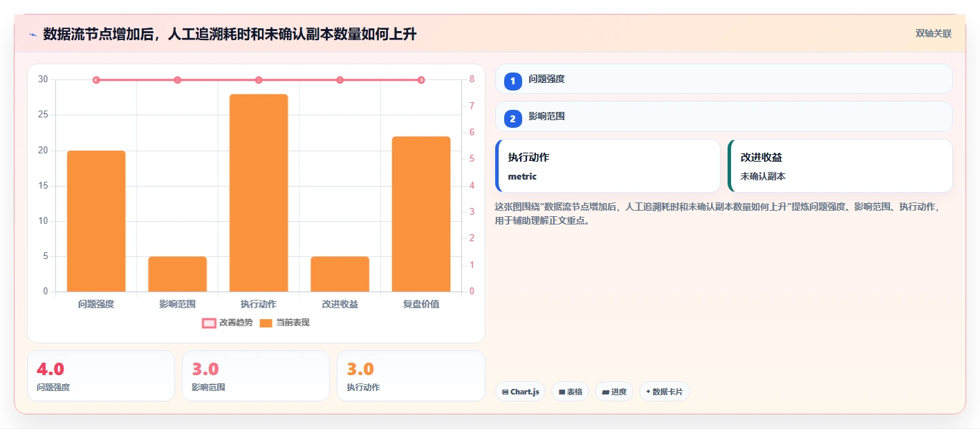
Task: Click the 3.0 影响范围 stat card
Action: click(256, 376)
